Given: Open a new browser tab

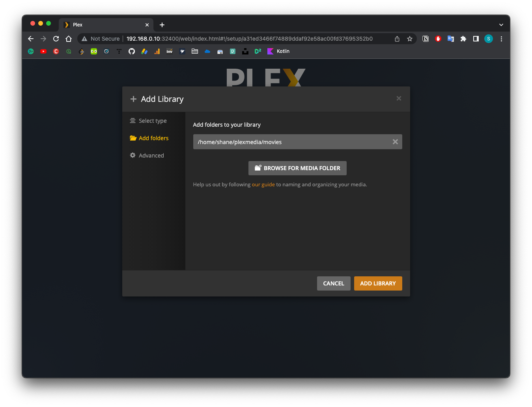Looking at the screenshot, I should tap(162, 25).
